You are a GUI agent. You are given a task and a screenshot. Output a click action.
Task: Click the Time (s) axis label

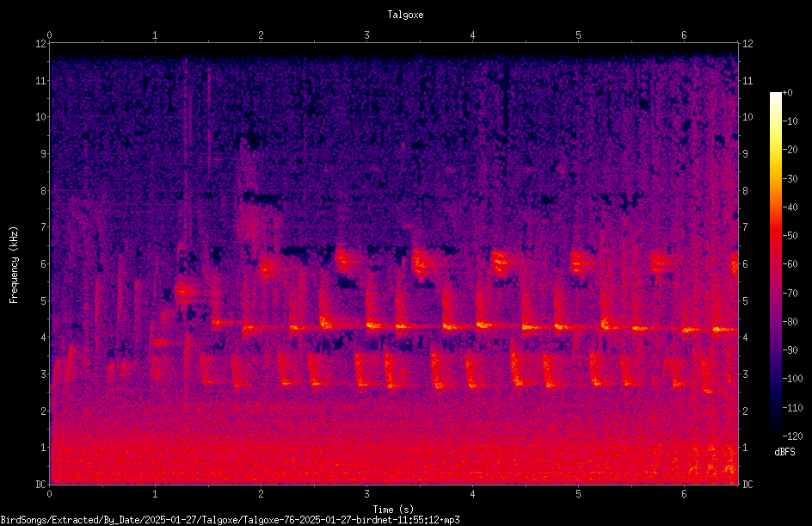tap(393, 510)
